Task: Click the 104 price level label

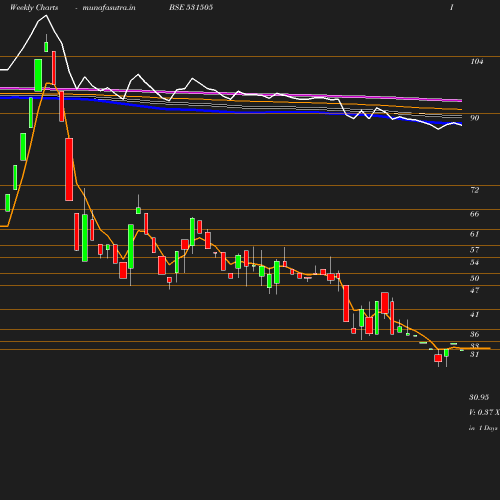Action: click(477, 61)
